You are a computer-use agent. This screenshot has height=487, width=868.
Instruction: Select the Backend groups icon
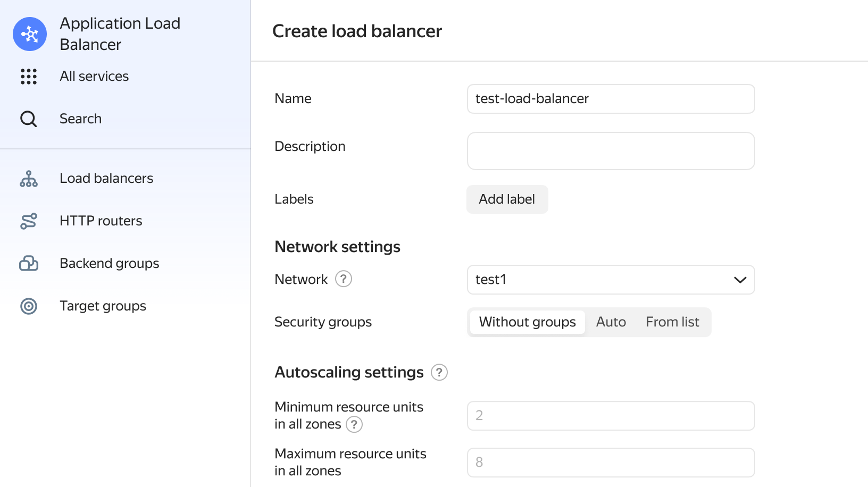click(x=29, y=264)
